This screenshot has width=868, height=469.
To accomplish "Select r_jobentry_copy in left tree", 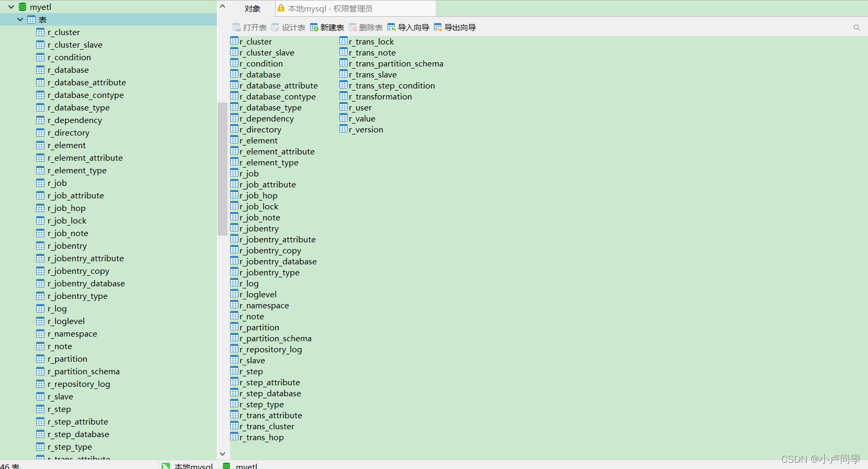I will [78, 271].
